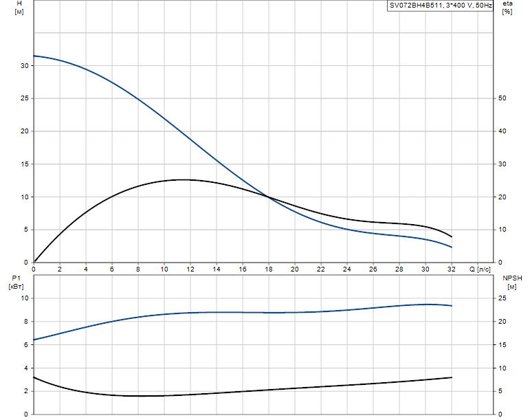Click the 18 tick label on the Q axis
The width and height of the screenshot is (532, 420).
coord(268,269)
